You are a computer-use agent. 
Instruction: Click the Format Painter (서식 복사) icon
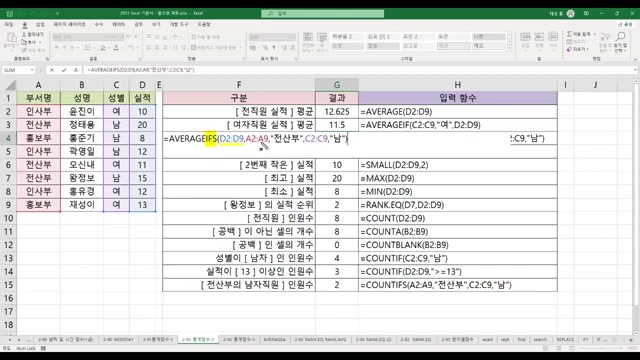click(x=24, y=50)
